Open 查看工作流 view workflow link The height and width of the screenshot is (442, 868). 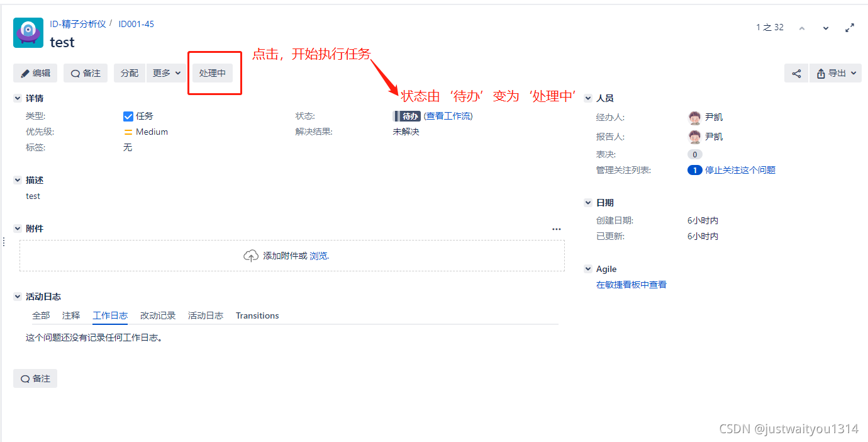pyautogui.click(x=448, y=116)
